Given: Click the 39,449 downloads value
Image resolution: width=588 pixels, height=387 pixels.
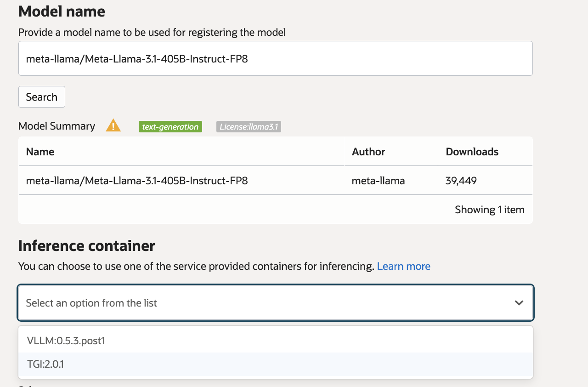Looking at the screenshot, I should [x=461, y=181].
